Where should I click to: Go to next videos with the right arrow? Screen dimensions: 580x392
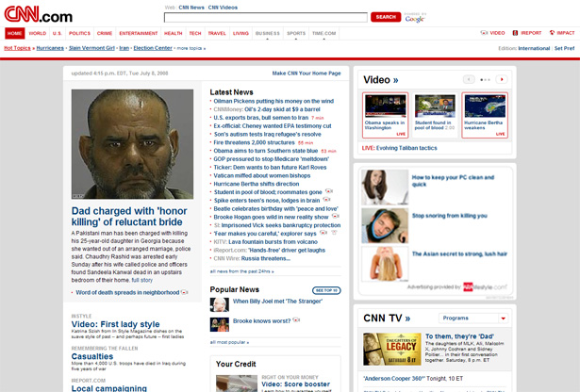click(502, 79)
